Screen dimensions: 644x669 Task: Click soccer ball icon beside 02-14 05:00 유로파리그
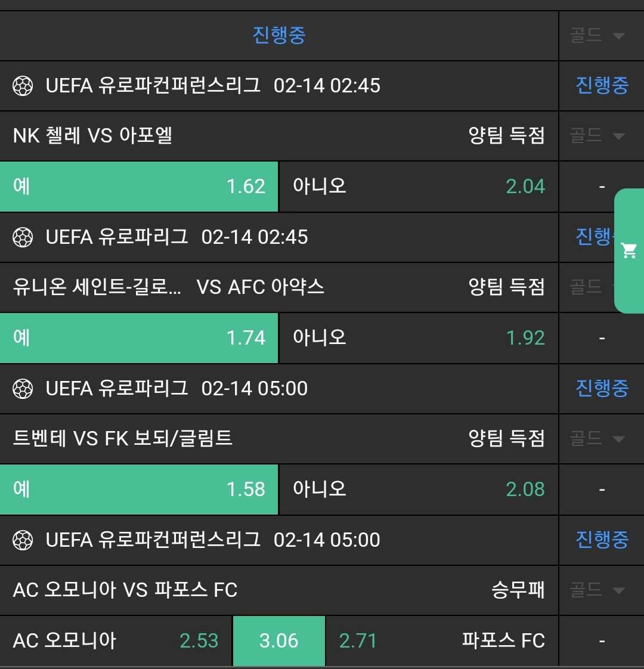(x=23, y=389)
